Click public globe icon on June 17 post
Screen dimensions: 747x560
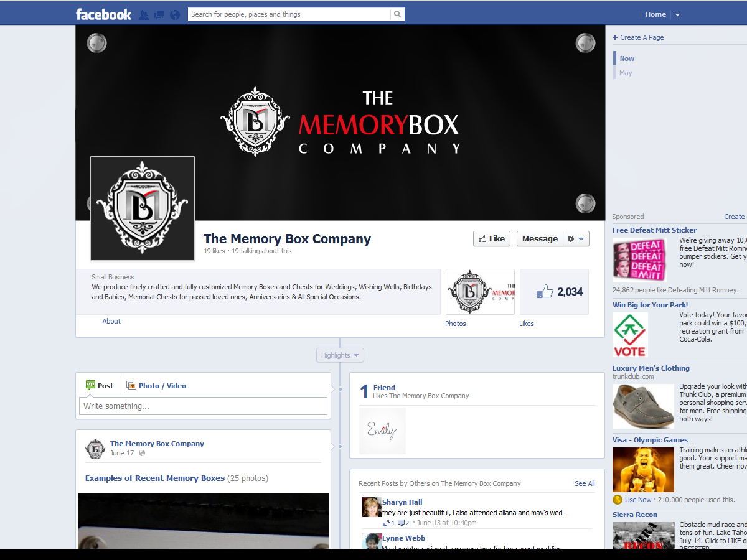point(142,453)
